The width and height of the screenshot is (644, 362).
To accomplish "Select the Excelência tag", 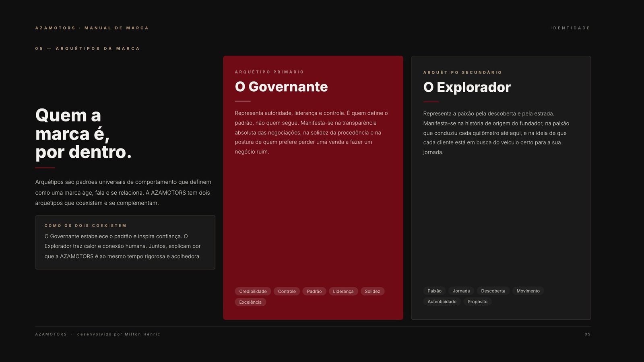I will tap(250, 302).
